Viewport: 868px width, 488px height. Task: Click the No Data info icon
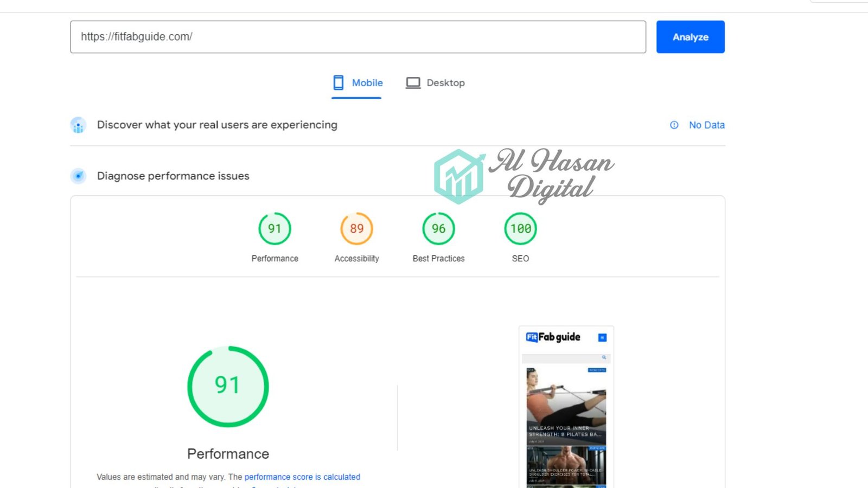click(x=674, y=125)
